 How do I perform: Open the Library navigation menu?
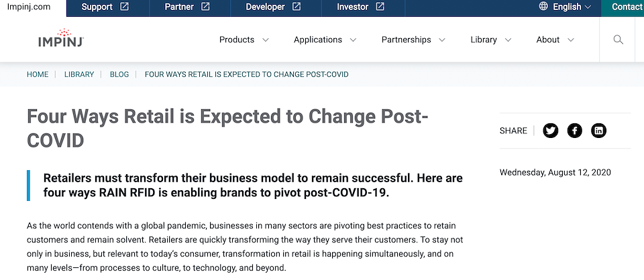491,40
